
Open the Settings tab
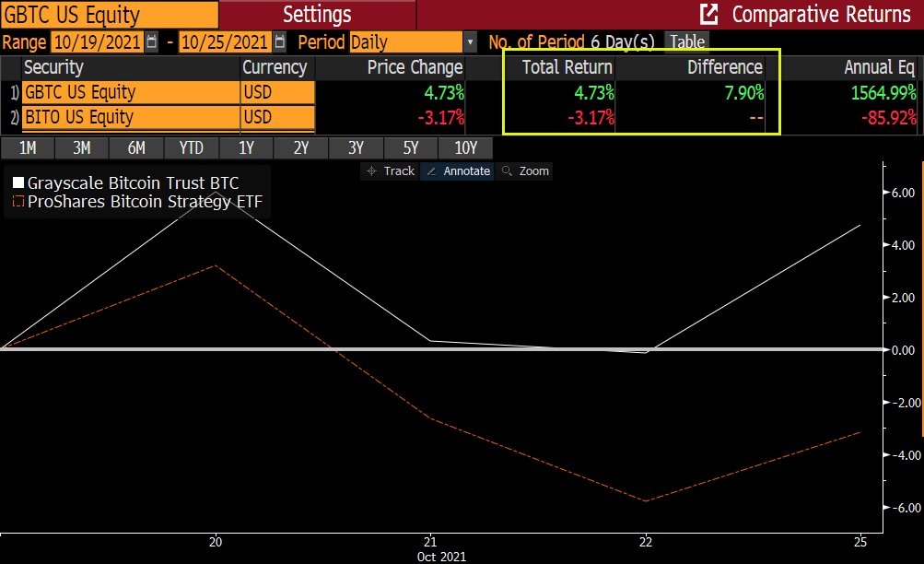click(317, 14)
